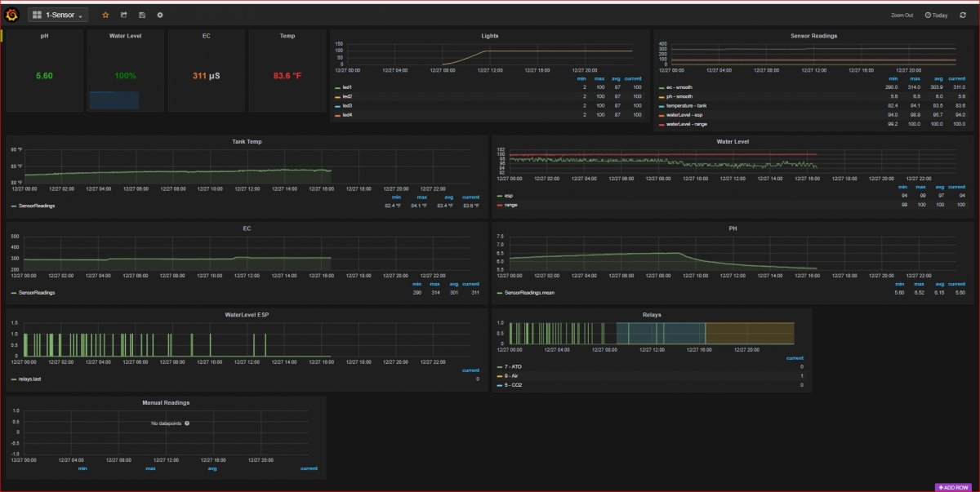Open the PH graph panel title menu
Screen dimensions: 980x492
[x=733, y=228]
